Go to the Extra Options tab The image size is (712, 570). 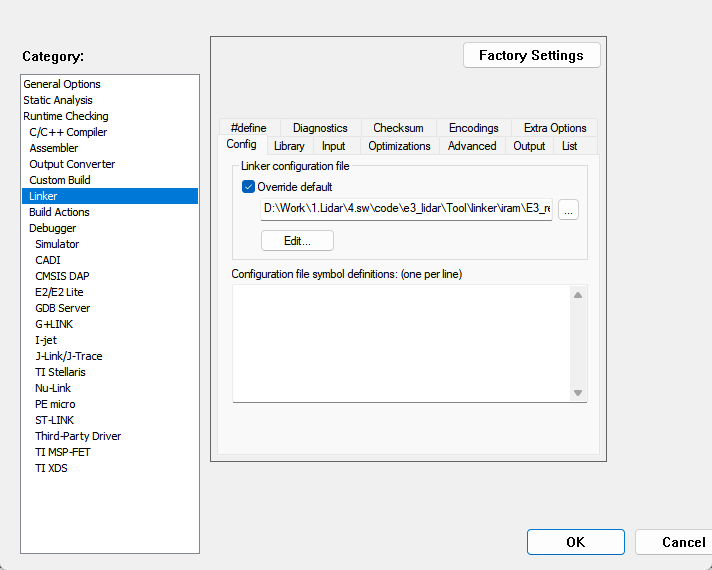[x=555, y=128]
